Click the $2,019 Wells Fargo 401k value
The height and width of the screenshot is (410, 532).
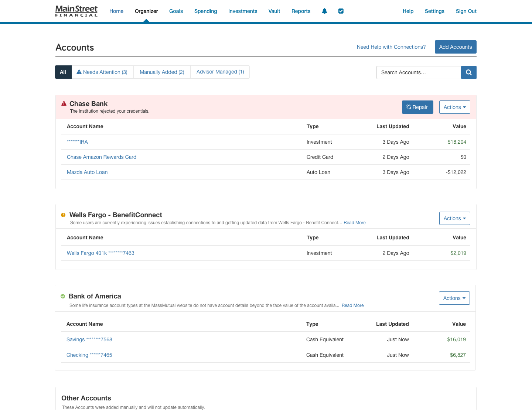pos(458,253)
